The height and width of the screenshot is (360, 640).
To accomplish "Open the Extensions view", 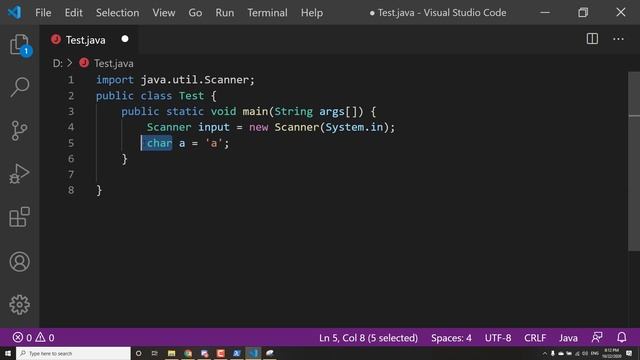I will point(19,217).
